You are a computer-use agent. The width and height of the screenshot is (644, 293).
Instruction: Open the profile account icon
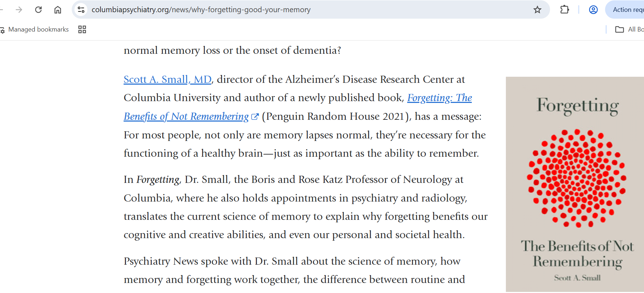593,10
